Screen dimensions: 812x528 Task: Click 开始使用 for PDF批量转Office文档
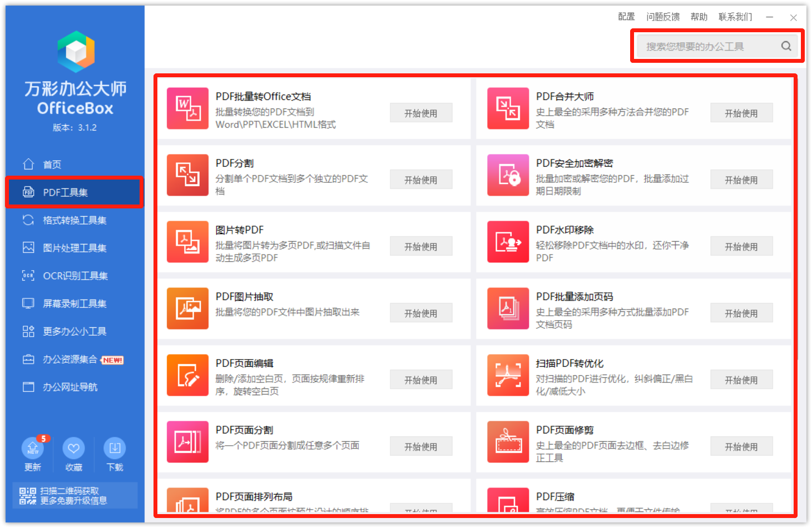point(421,113)
